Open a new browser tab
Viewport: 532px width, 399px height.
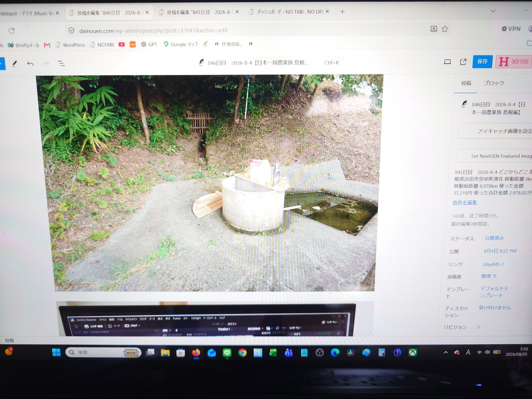343,12
